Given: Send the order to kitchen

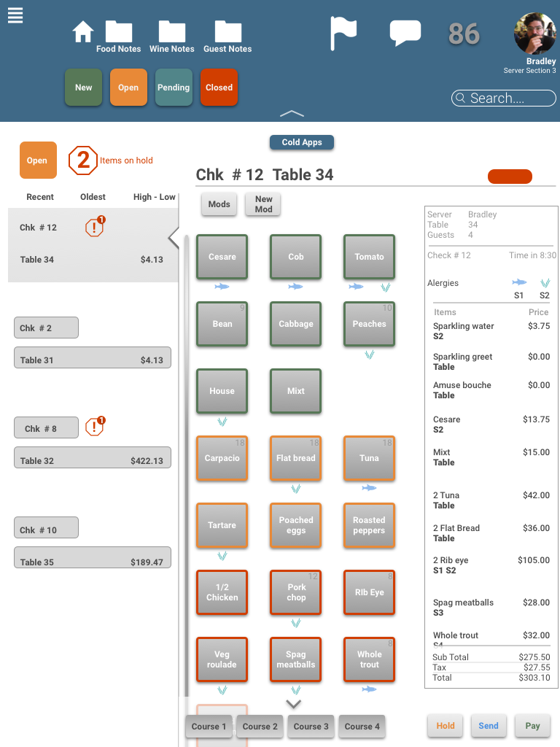Looking at the screenshot, I should [489, 726].
